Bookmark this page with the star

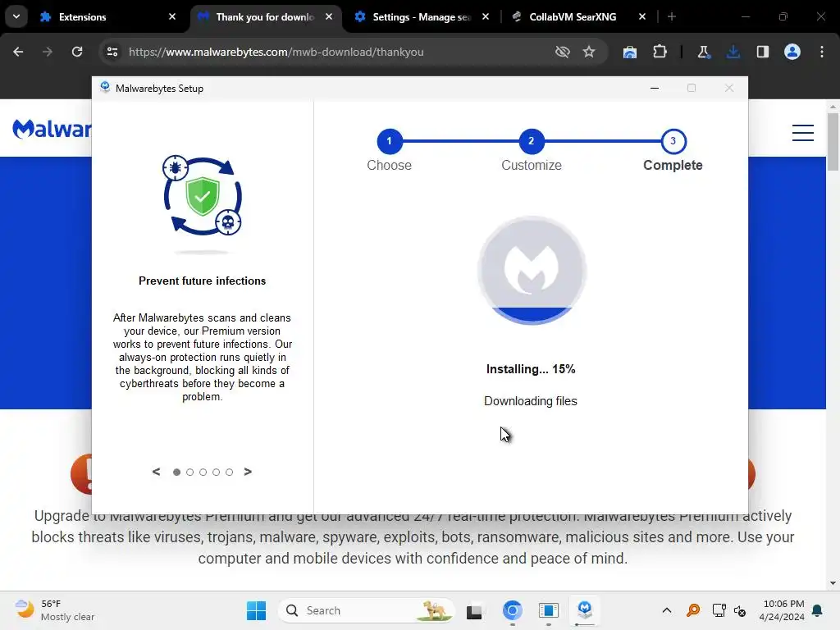589,52
